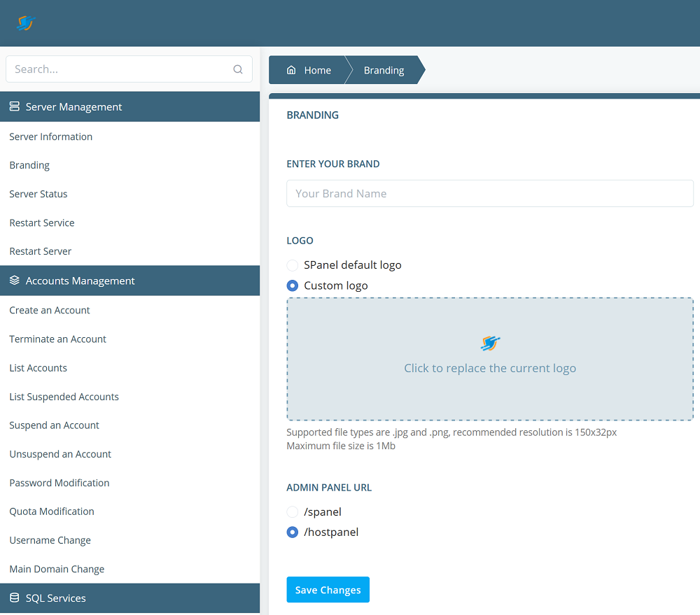This screenshot has height=615, width=700.
Task: Click the ENTER YOUR BRAND label
Action: click(333, 164)
